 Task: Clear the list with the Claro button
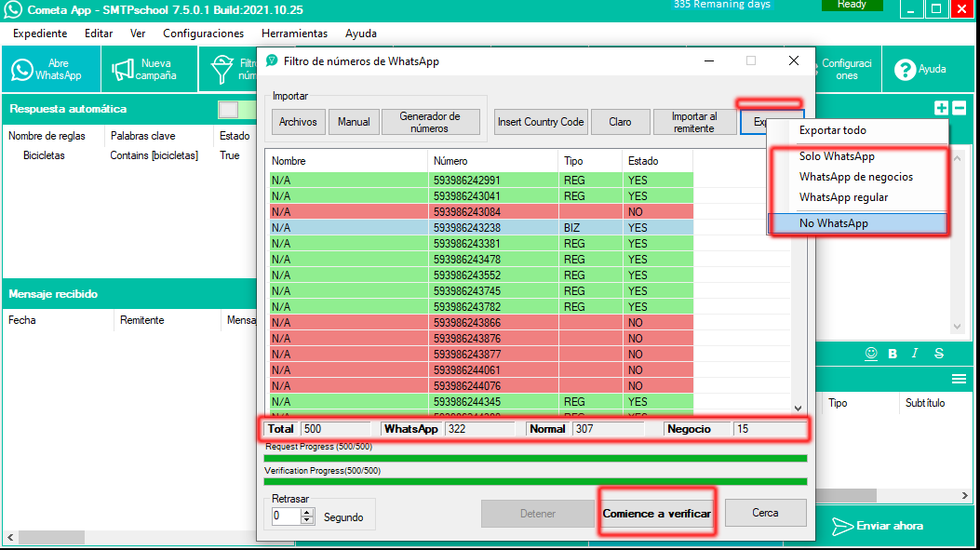tap(620, 122)
